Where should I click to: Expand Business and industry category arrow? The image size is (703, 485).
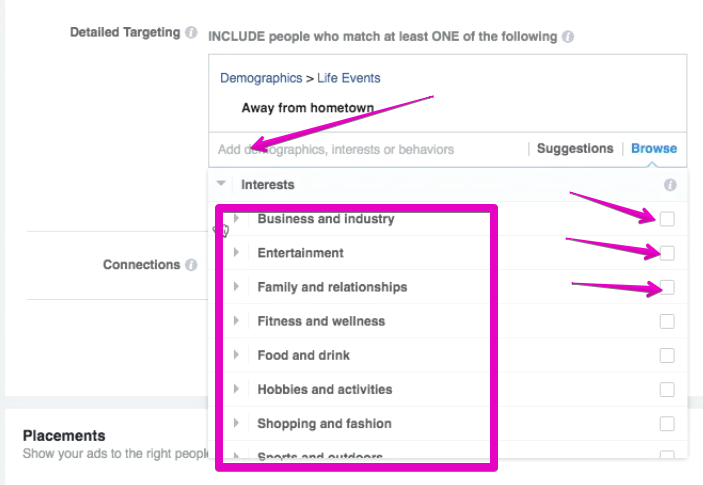point(236,218)
